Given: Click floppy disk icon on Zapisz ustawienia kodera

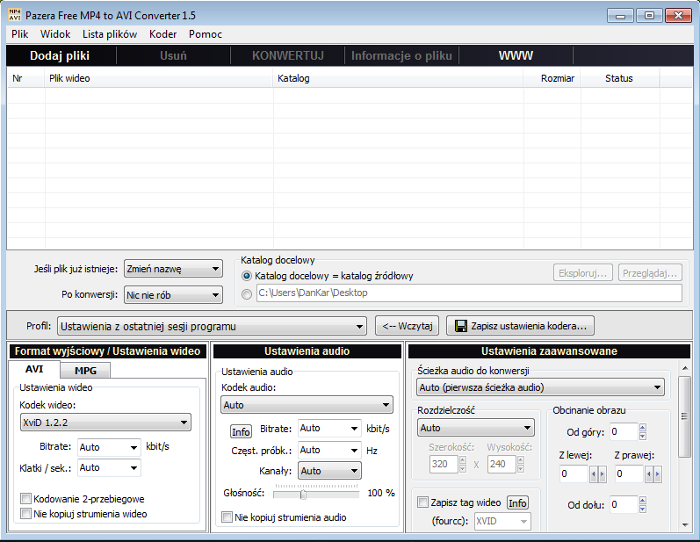Looking at the screenshot, I should pyautogui.click(x=460, y=326).
